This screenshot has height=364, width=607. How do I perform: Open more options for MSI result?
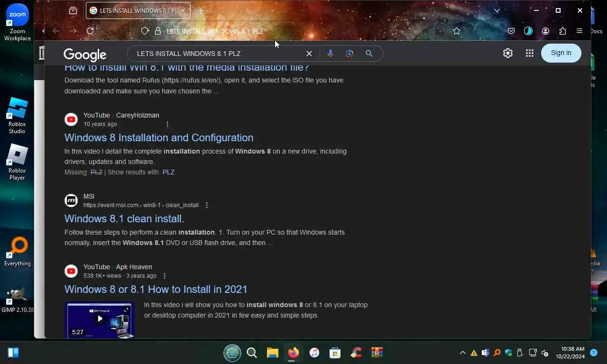click(x=206, y=205)
